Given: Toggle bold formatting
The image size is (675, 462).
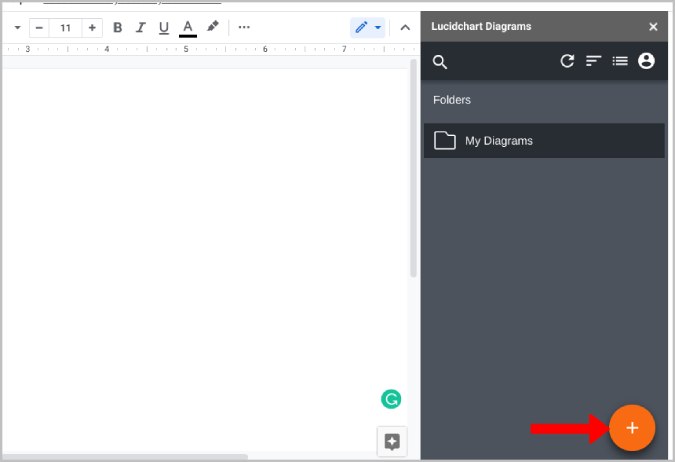Looking at the screenshot, I should point(117,27).
